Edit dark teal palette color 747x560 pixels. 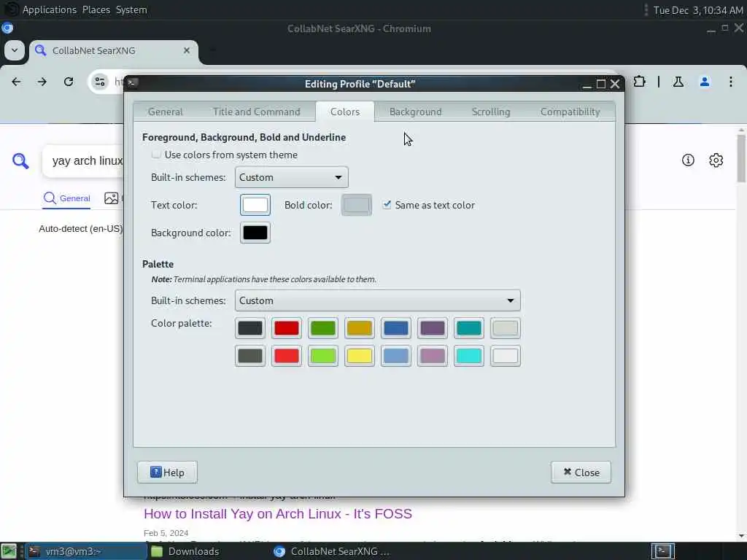click(469, 328)
